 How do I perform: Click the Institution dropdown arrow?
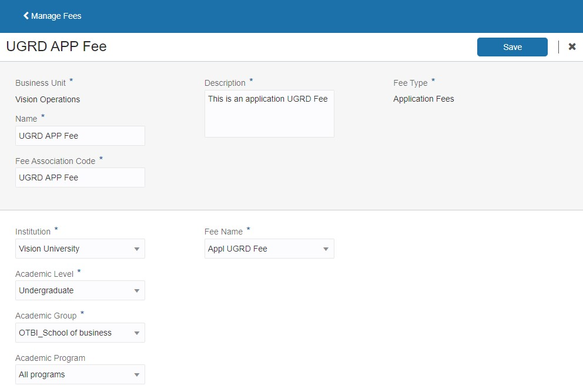coord(137,249)
